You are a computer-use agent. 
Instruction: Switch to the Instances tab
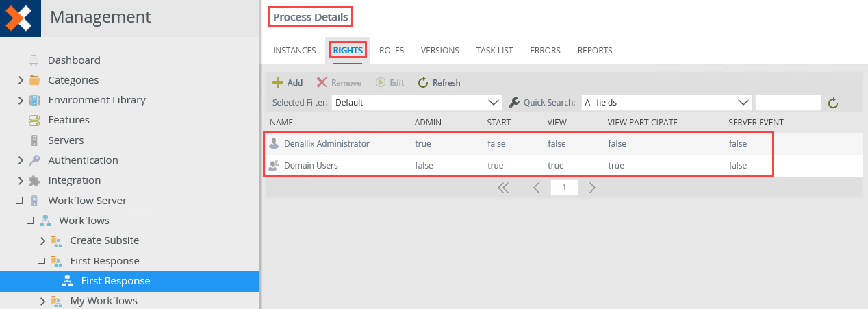pos(294,51)
